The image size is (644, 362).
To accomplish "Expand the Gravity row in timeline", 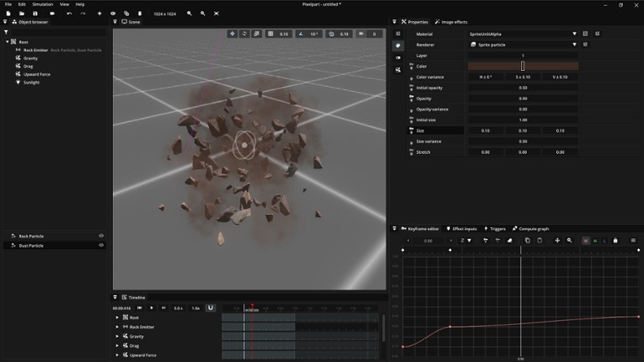I will coord(117,336).
